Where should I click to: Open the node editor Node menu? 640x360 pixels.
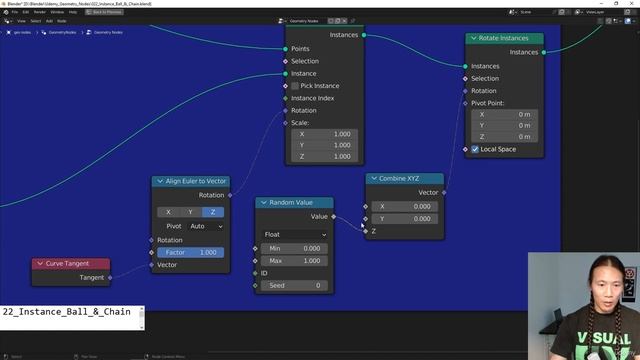(62, 21)
